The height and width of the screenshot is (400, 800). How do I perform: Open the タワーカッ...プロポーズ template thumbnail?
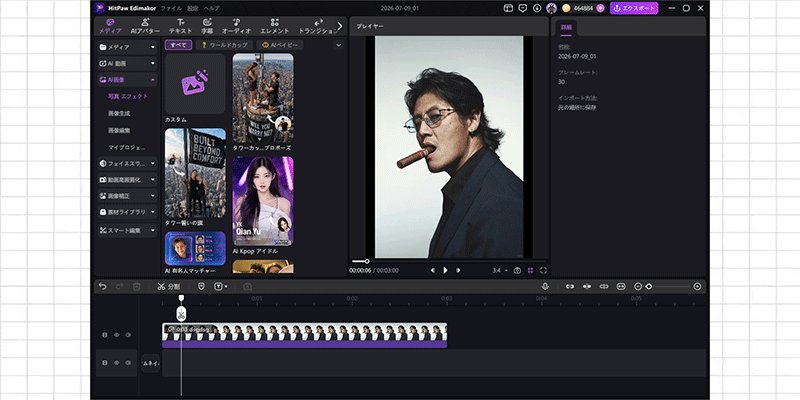coord(263,98)
